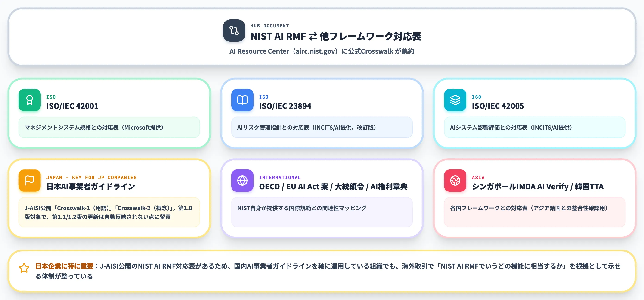The image size is (644, 300).
Task: Click the orange flag icon for 日本AI事業者ガイドライン
Action: pyautogui.click(x=30, y=180)
